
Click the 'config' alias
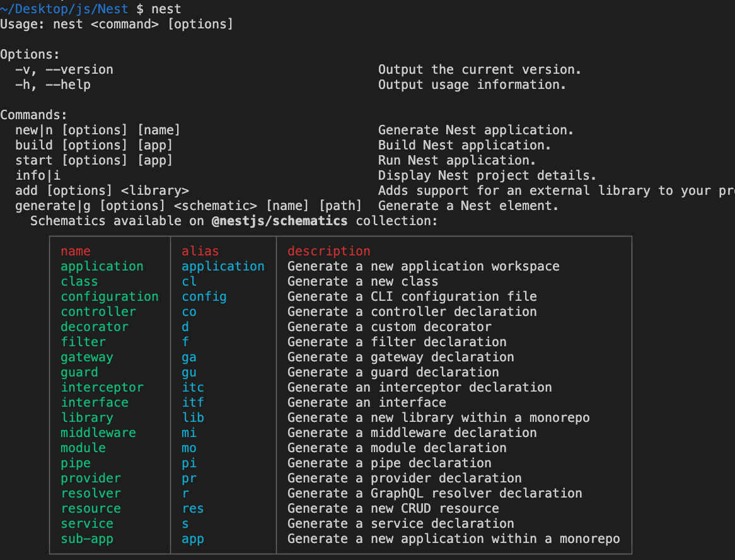coord(204,296)
